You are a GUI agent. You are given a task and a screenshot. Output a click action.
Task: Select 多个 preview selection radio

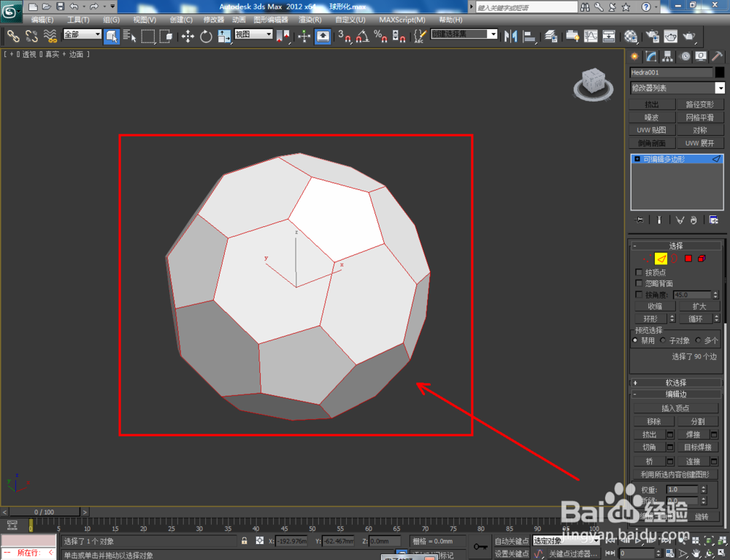(698, 340)
